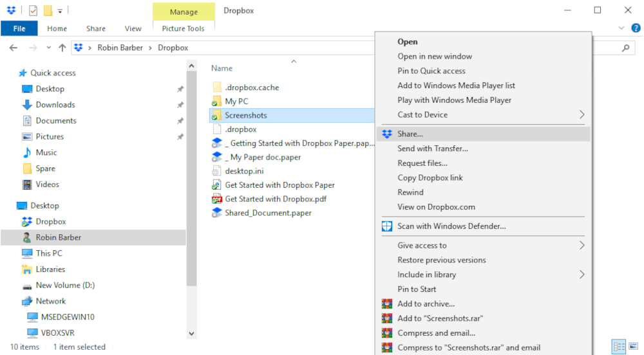Open the File tab
Screen dimensions: 644x355
point(19,28)
